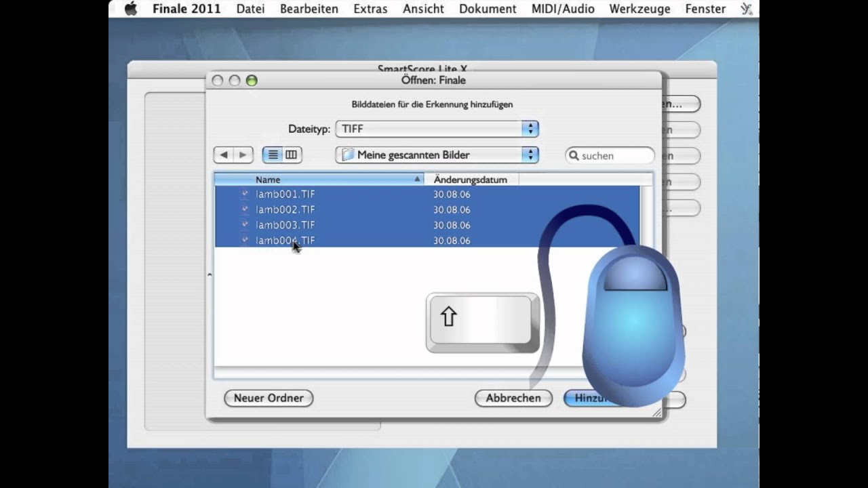Go forward with the right arrow button

tap(243, 155)
